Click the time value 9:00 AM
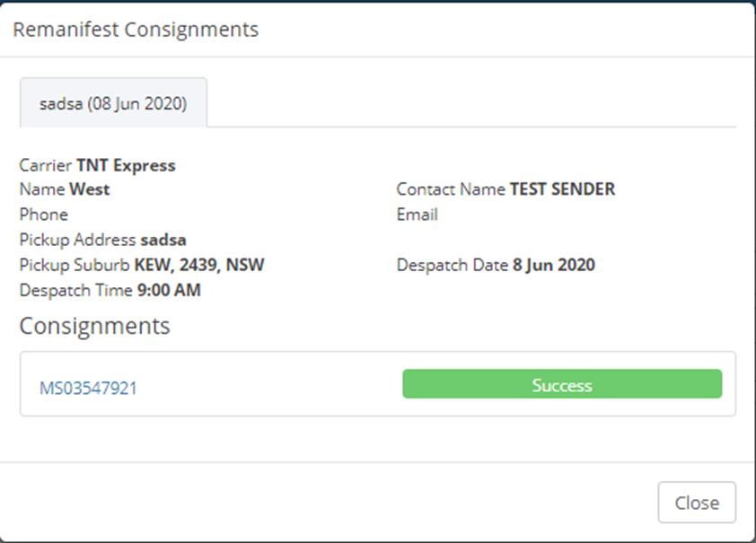Image resolution: width=756 pixels, height=543 pixels. (x=169, y=290)
